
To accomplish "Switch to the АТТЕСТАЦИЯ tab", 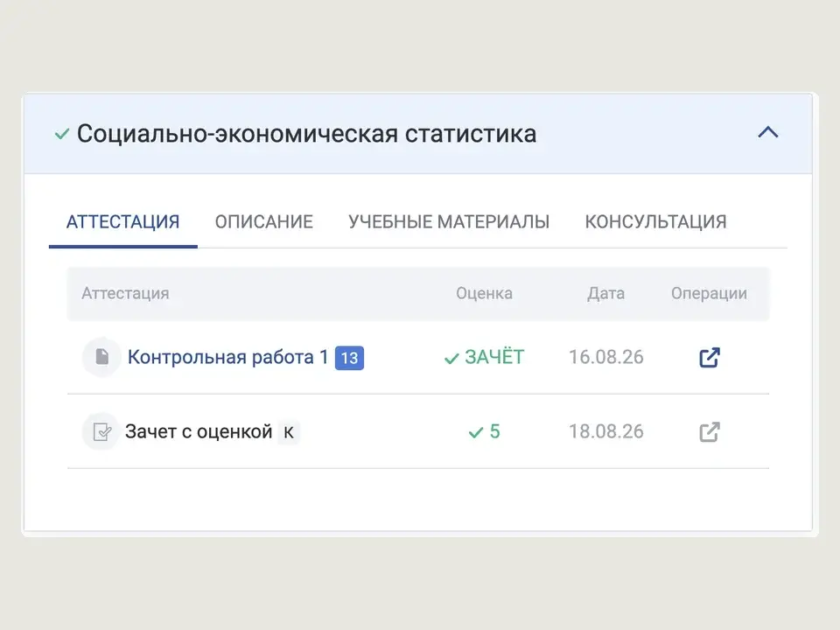I will [x=122, y=221].
